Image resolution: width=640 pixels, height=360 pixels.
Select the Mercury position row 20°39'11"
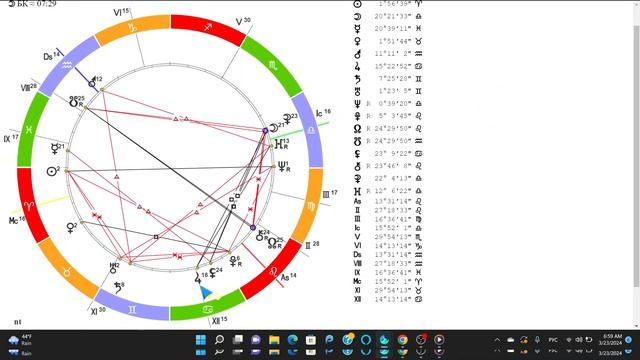[x=388, y=29]
